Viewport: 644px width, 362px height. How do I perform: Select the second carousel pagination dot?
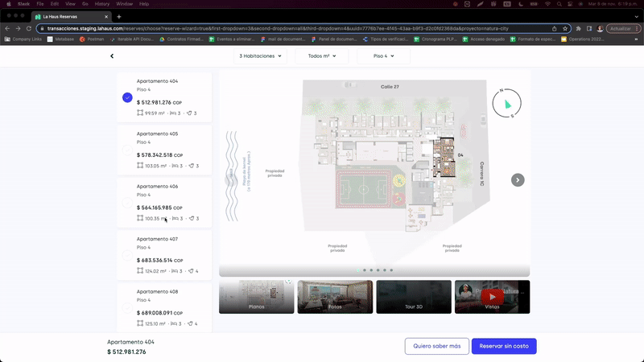click(365, 270)
